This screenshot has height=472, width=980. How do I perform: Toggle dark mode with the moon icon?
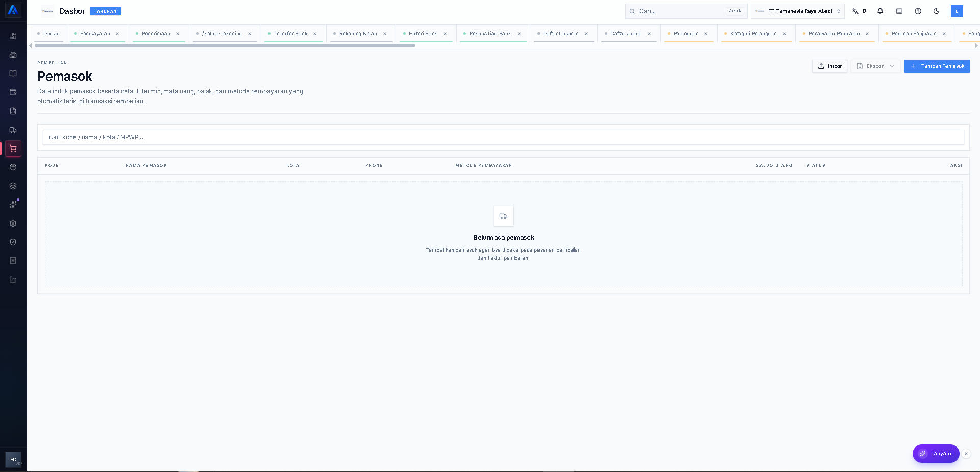tap(937, 11)
